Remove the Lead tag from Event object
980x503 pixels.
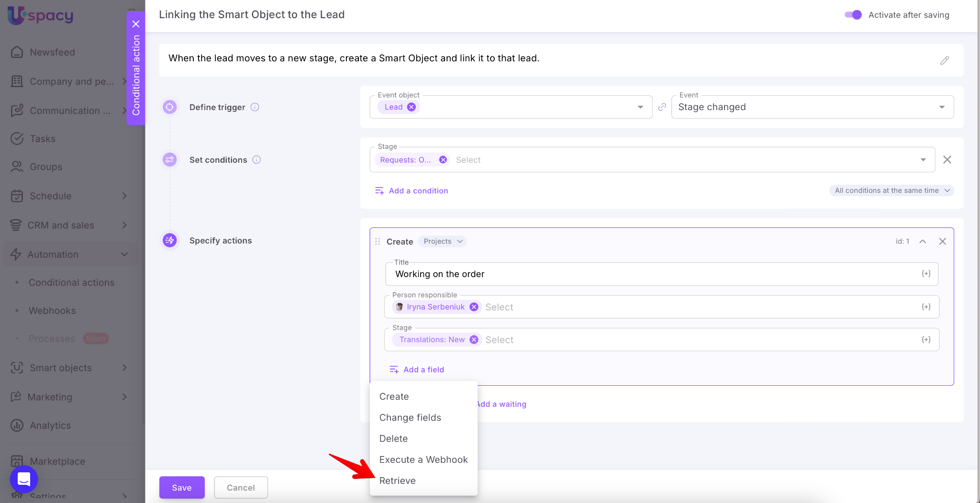coord(412,107)
